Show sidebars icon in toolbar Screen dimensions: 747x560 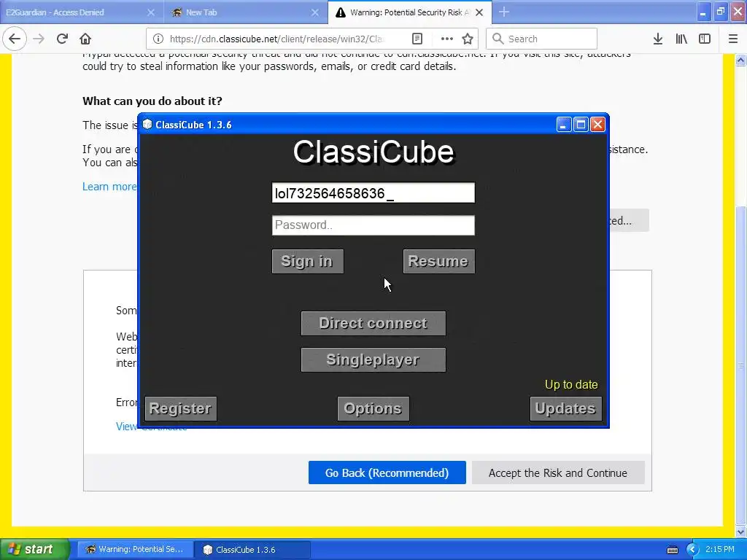pos(705,39)
